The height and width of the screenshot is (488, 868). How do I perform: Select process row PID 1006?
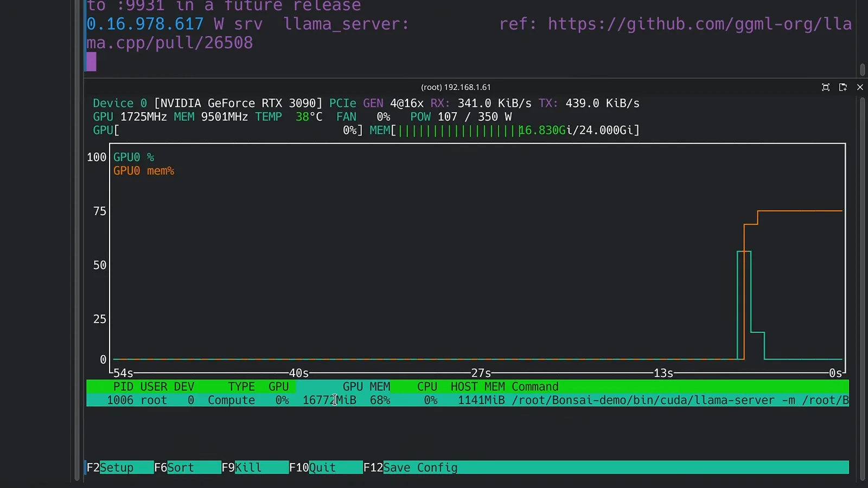point(468,400)
